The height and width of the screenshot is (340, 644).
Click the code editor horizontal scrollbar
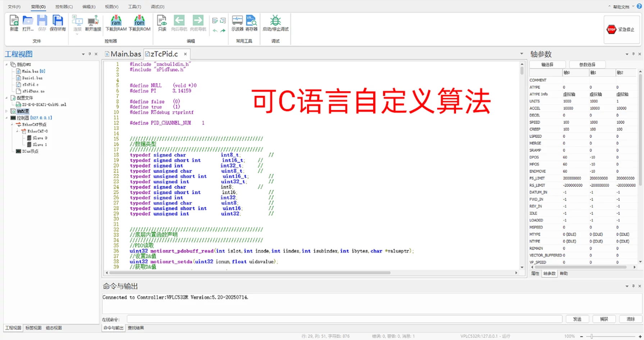click(250, 273)
